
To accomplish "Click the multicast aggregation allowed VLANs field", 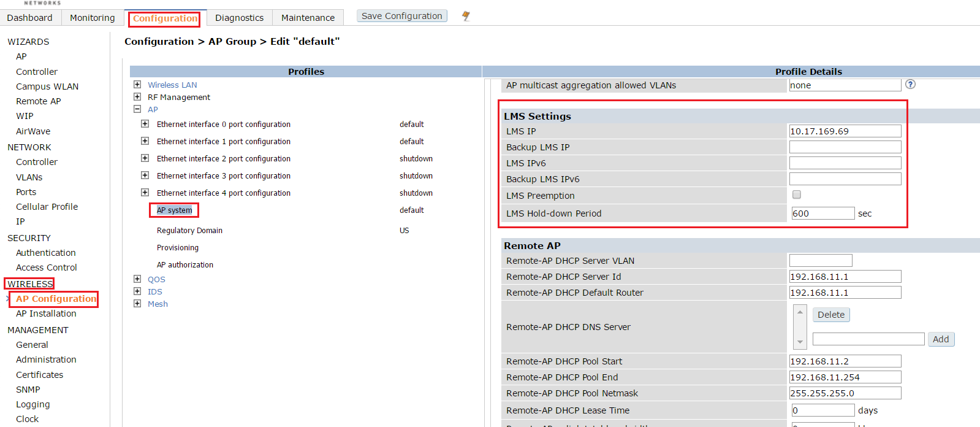I will coord(845,85).
